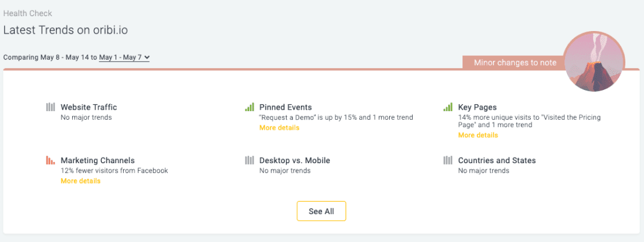The image size is (644, 242).
Task: Open the May 1 - May 7 comparison dropdown
Action: [124, 58]
